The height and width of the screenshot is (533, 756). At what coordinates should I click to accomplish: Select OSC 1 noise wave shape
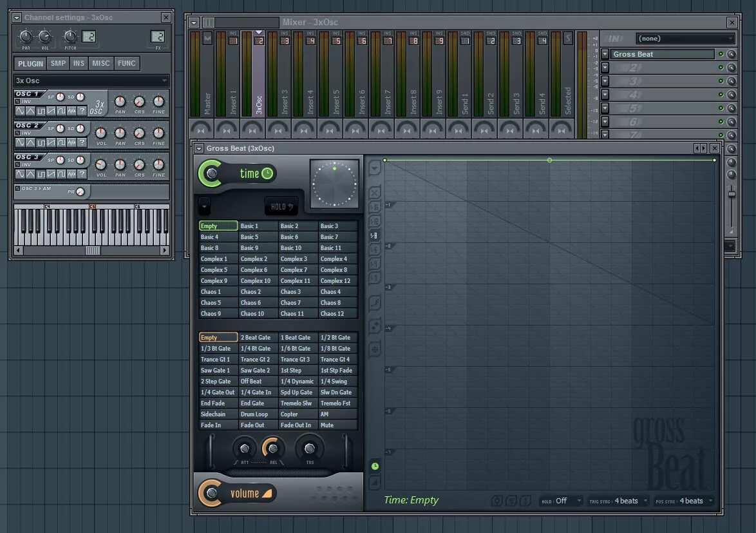71,111
